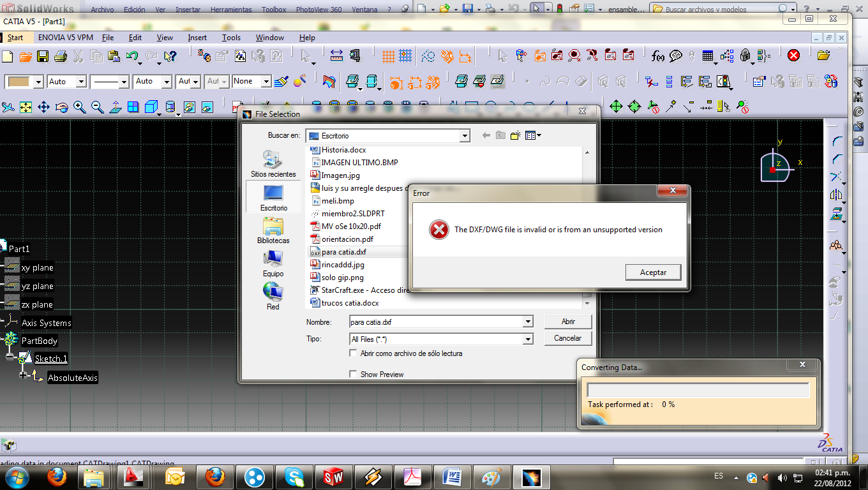Open the Start menu in CATIA
Viewport: 868px width, 490px height.
[15, 38]
